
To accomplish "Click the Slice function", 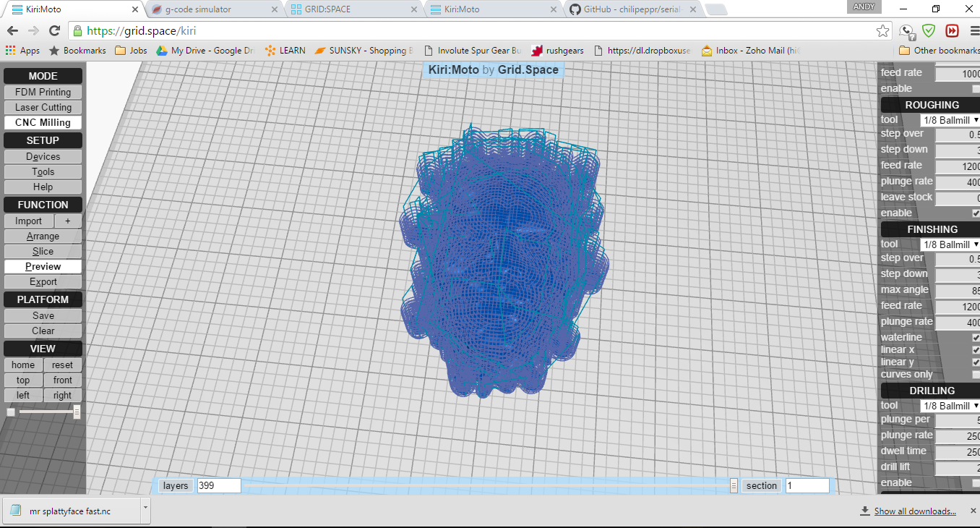I will [43, 252].
